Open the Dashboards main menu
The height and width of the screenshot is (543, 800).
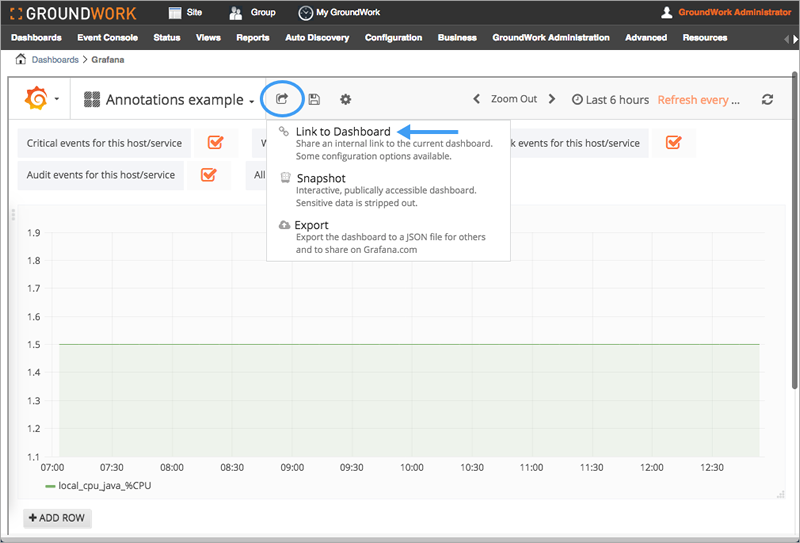(x=36, y=37)
